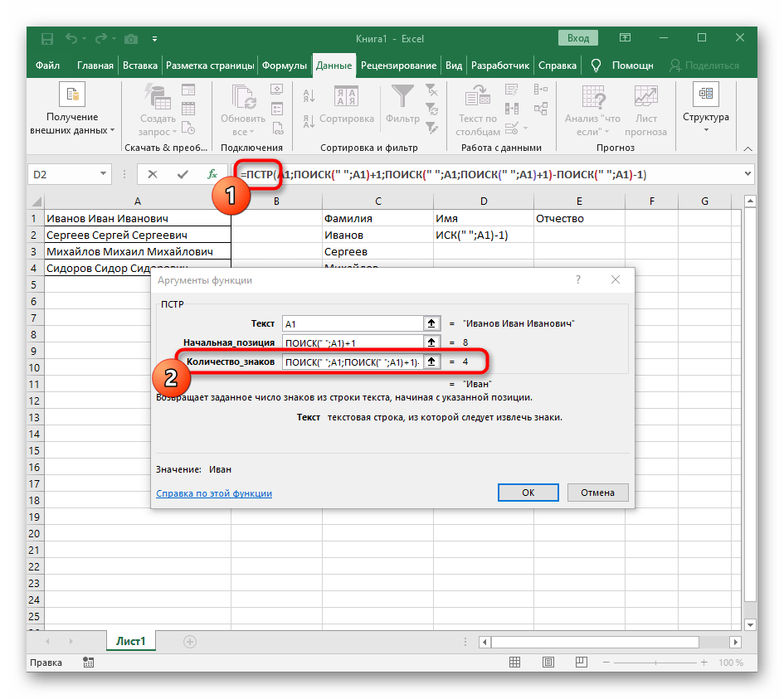Click the zoom slider in status bar

655,663
